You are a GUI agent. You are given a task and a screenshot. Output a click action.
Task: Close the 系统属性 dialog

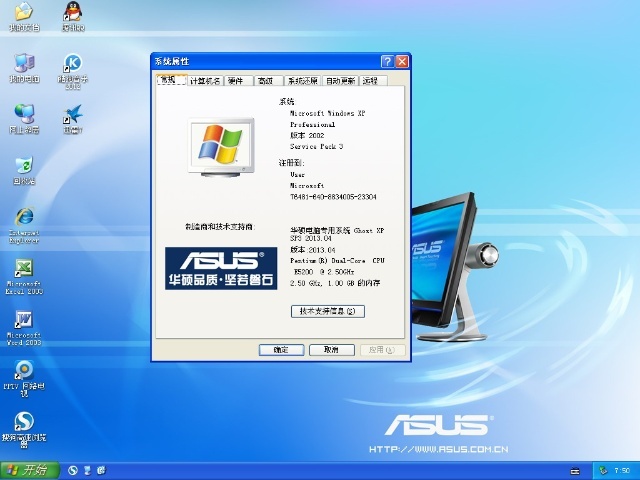[402, 62]
